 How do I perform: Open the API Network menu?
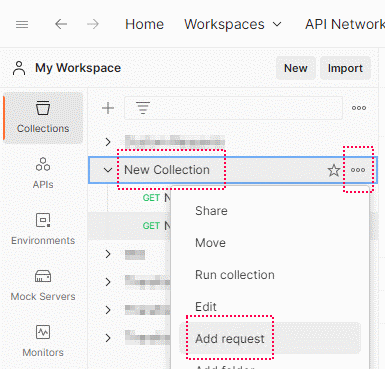[345, 24]
